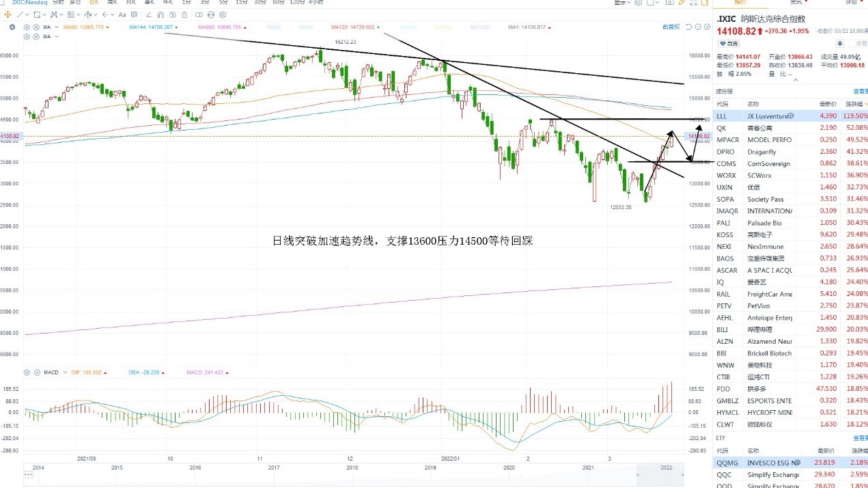Image resolution: width=868 pixels, height=488 pixels.
Task: Zoom in the chart with plus icon
Action: pyautogui.click(x=707, y=27)
